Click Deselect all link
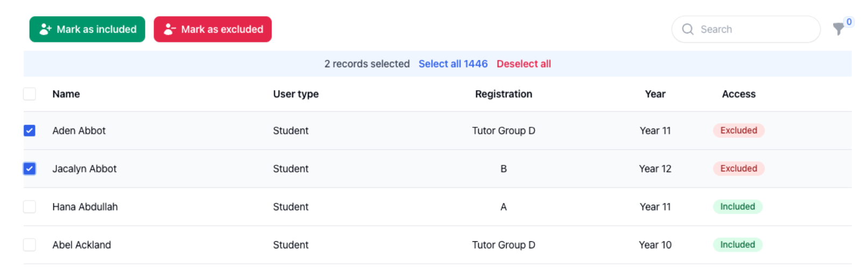The height and width of the screenshot is (273, 868). pos(524,64)
